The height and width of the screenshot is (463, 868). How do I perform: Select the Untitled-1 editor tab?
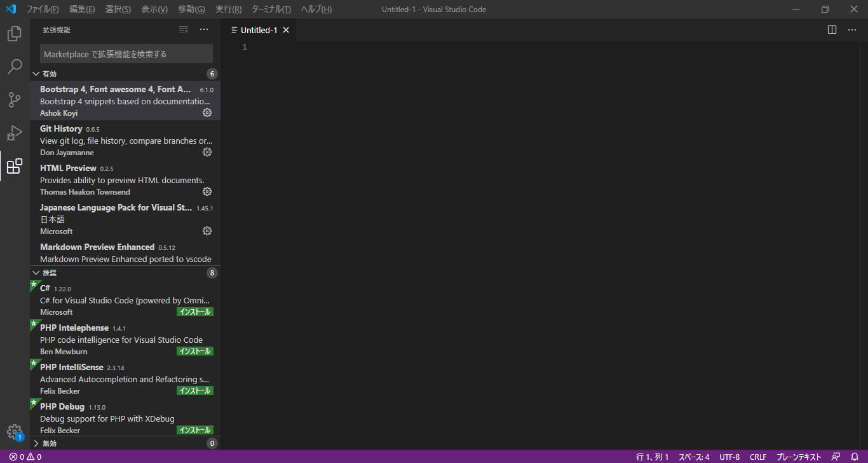coord(259,30)
